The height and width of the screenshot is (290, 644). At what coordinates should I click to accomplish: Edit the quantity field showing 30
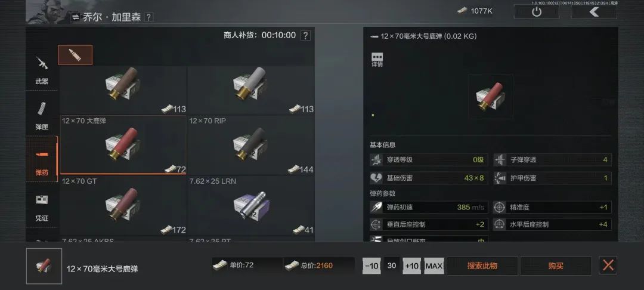click(x=392, y=266)
